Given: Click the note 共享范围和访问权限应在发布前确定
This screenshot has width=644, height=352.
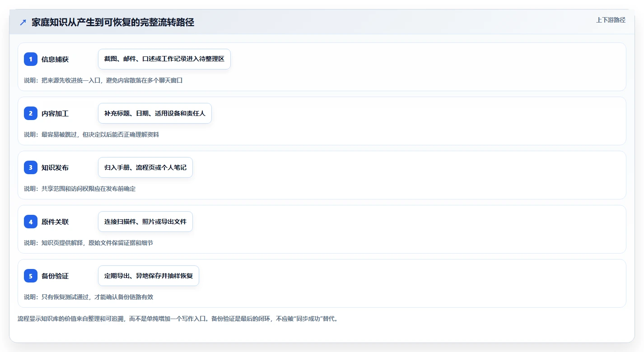Looking at the screenshot, I should (80, 189).
